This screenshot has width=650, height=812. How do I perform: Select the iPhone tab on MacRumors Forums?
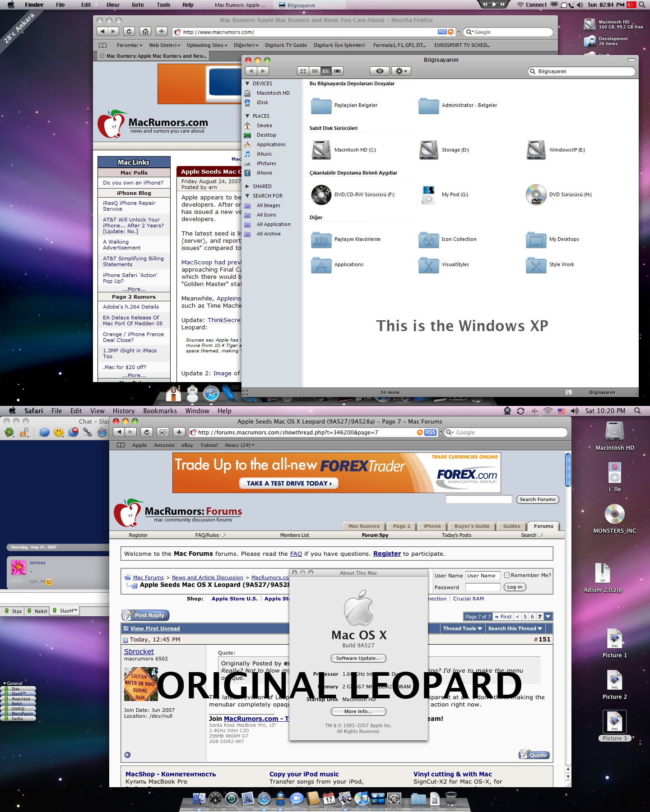[432, 526]
